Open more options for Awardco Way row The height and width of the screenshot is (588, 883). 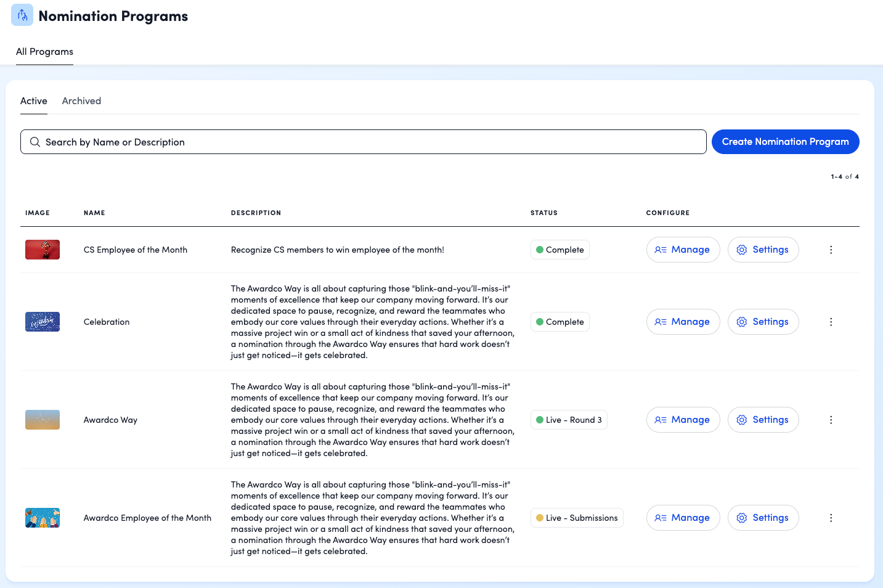click(x=831, y=420)
